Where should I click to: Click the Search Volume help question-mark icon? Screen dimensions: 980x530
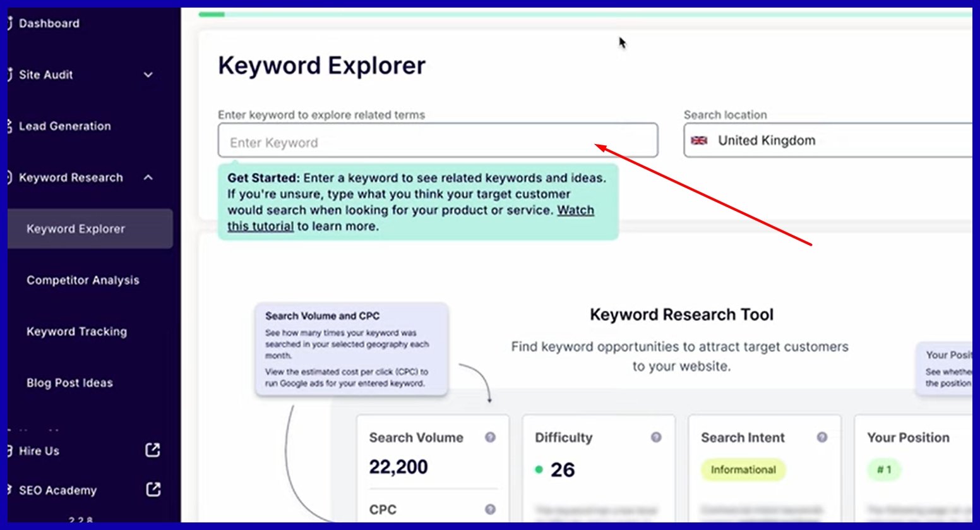(x=490, y=437)
